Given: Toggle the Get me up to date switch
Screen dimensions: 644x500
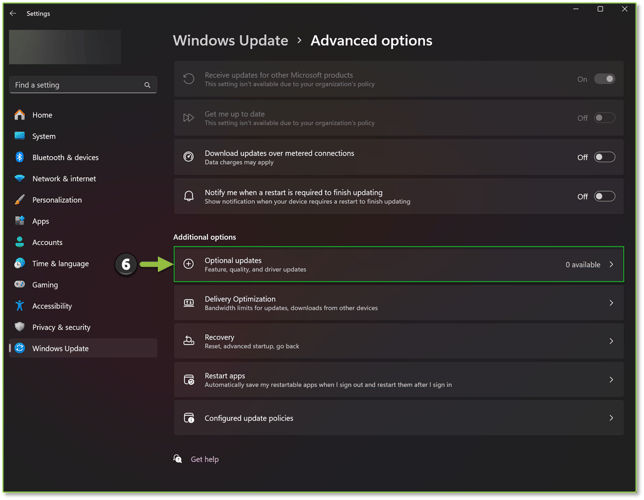Looking at the screenshot, I should click(x=605, y=118).
